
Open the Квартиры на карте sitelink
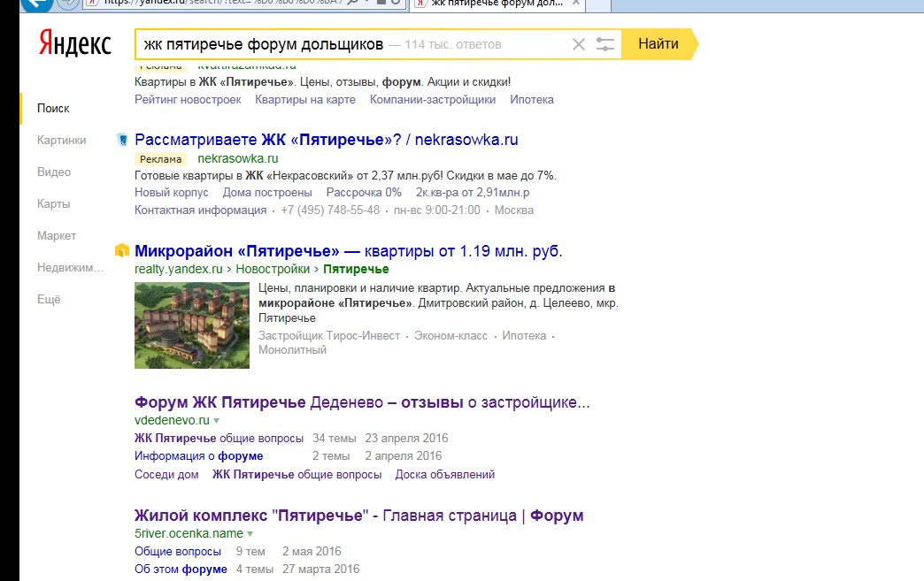pos(305,99)
